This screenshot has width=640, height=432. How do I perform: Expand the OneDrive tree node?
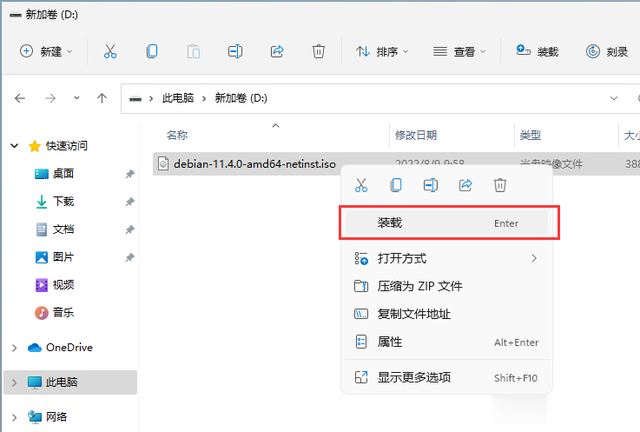(x=14, y=348)
